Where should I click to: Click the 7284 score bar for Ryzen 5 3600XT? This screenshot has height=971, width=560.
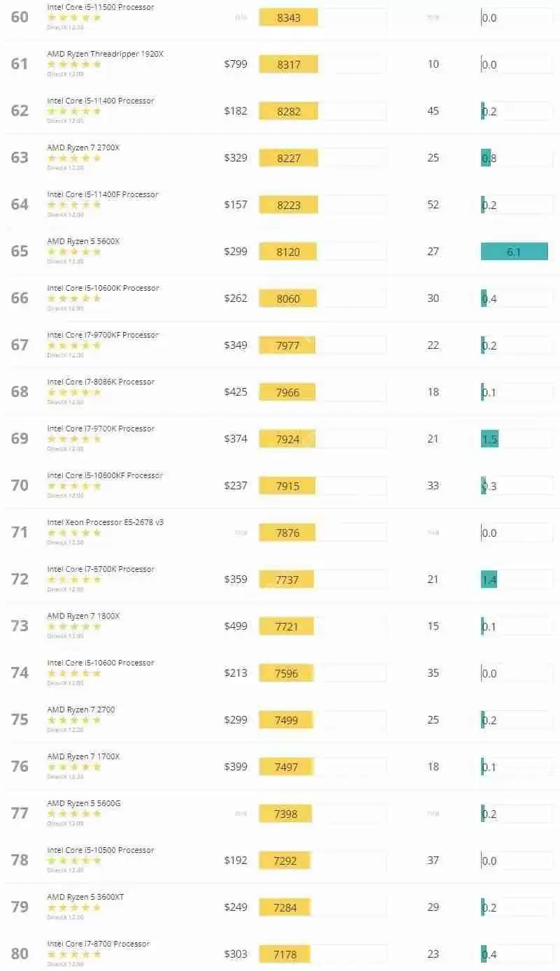tap(285, 907)
